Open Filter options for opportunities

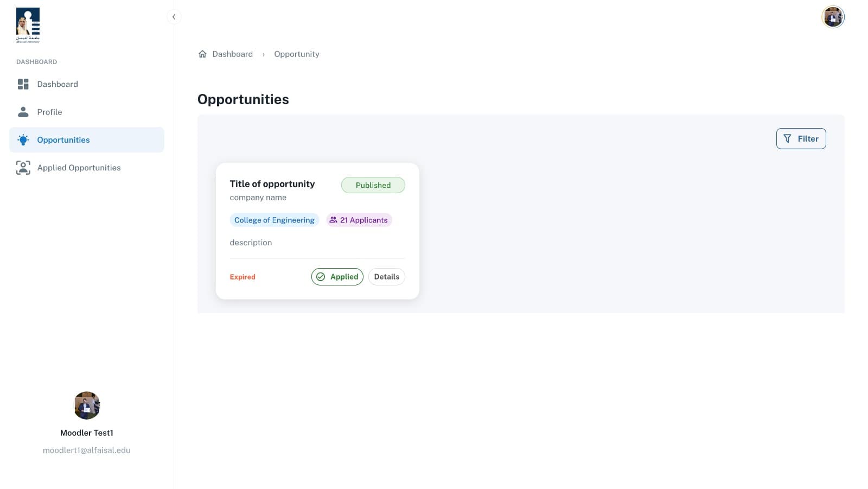click(x=801, y=139)
